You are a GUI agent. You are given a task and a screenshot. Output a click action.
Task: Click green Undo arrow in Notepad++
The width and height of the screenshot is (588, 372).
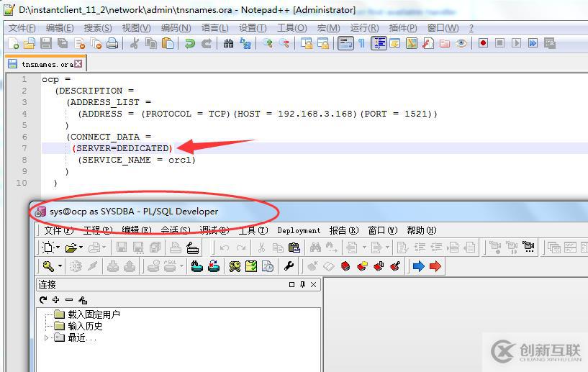pos(190,43)
